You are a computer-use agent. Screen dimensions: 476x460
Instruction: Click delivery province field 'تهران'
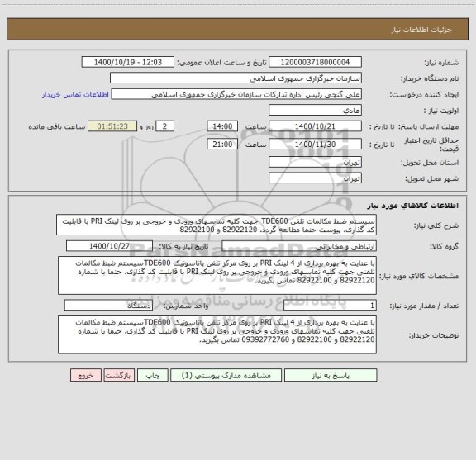315,162
